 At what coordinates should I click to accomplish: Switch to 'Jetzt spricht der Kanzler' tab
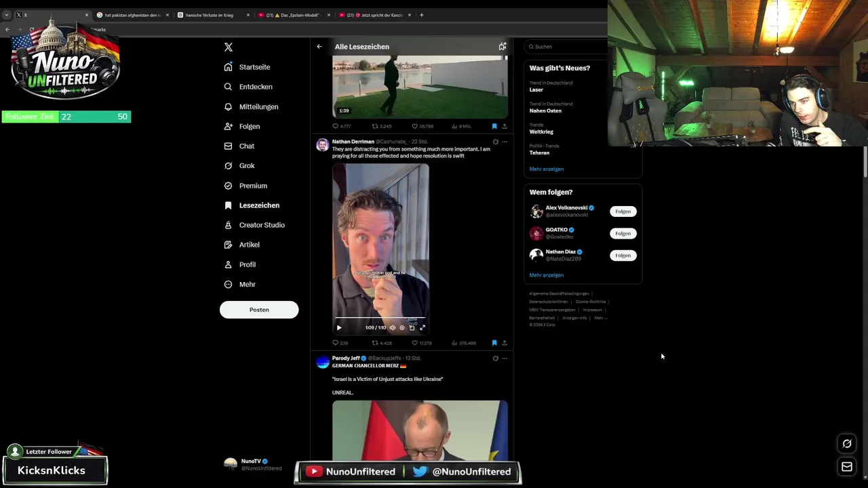[374, 15]
